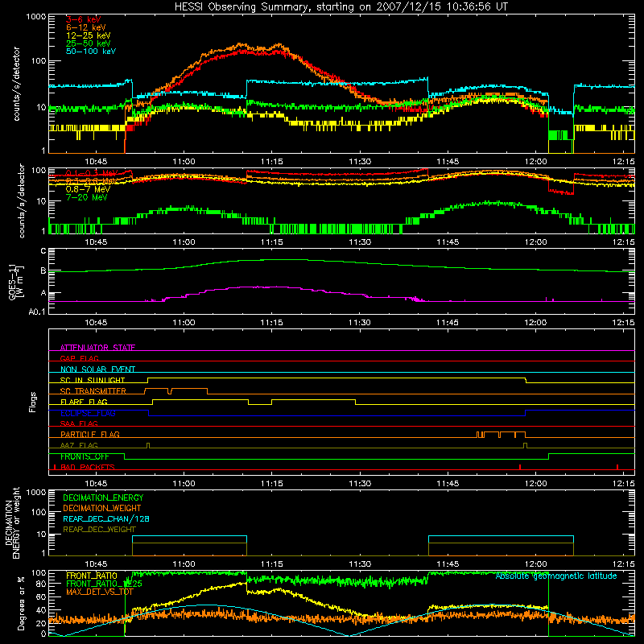Click the green 25-50 keV legend entry
Image resolution: width=644 pixels, height=644 pixels.
pyautogui.click(x=89, y=43)
